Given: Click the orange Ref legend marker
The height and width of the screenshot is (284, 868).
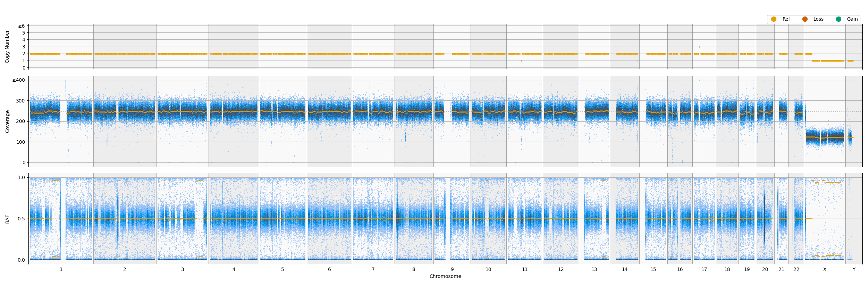Looking at the screenshot, I should pyautogui.click(x=774, y=19).
